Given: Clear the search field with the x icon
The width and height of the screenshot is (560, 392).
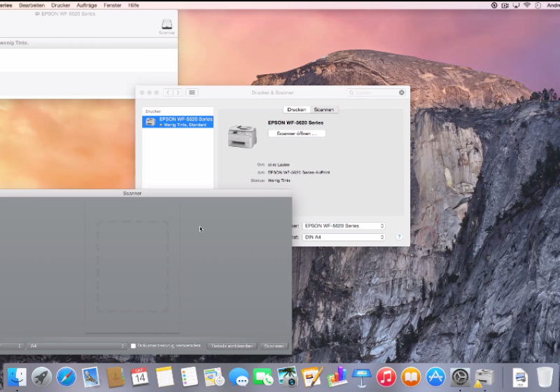Looking at the screenshot, I should click(402, 92).
